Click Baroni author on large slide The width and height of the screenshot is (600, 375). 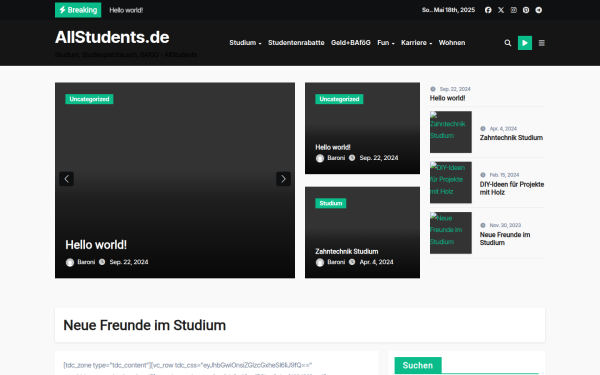point(86,262)
